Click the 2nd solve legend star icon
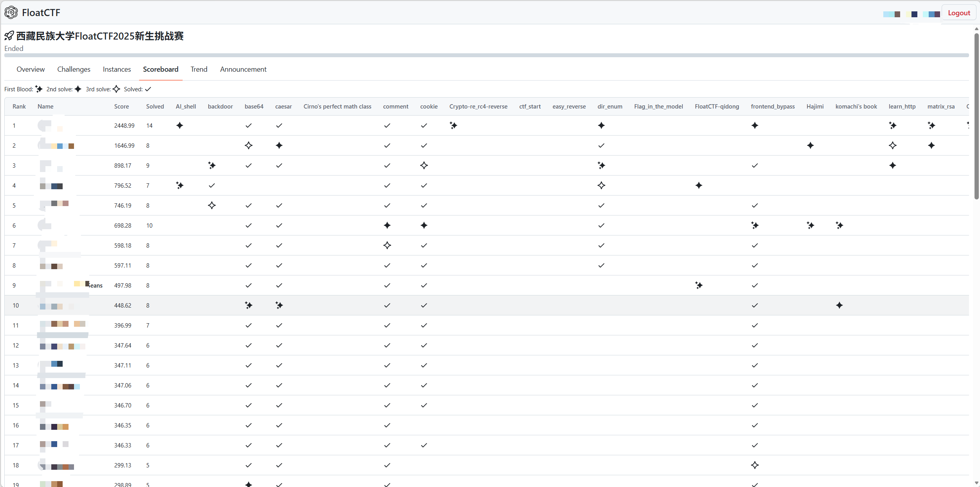 click(78, 89)
